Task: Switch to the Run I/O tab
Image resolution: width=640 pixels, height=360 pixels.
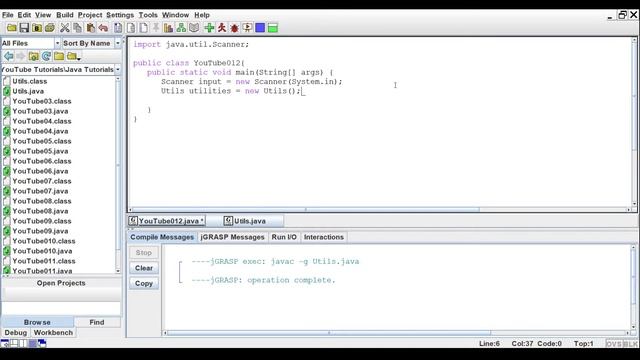Action: point(284,237)
